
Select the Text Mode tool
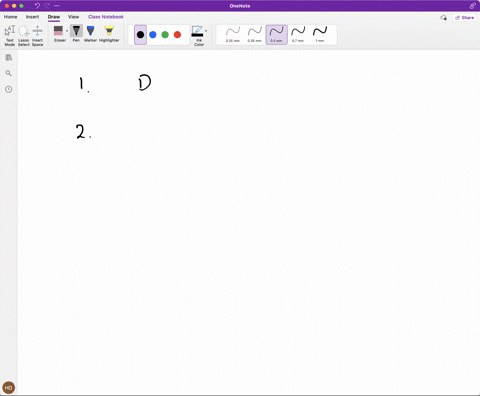click(x=9, y=35)
